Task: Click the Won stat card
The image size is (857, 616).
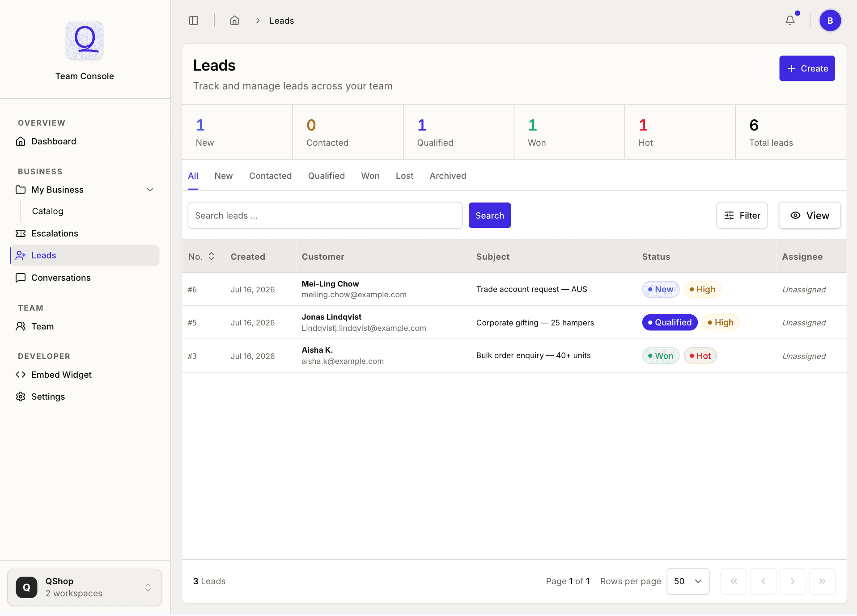Action: click(569, 132)
